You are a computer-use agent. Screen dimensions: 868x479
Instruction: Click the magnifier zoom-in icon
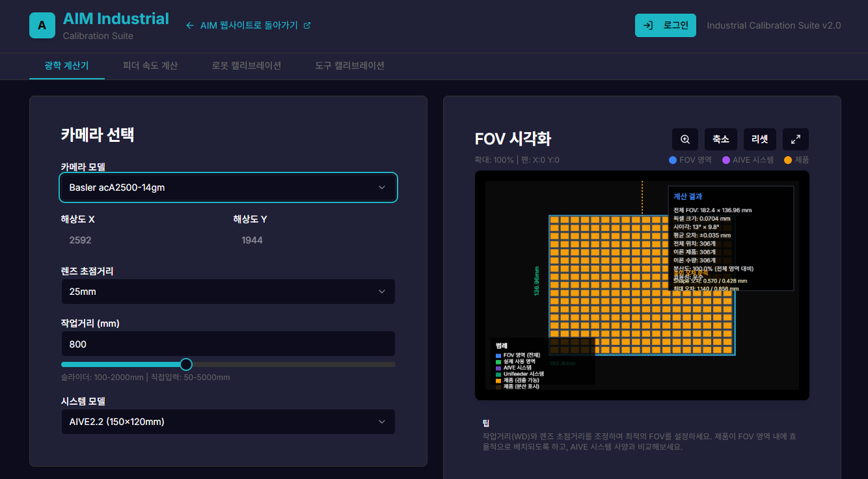click(685, 139)
